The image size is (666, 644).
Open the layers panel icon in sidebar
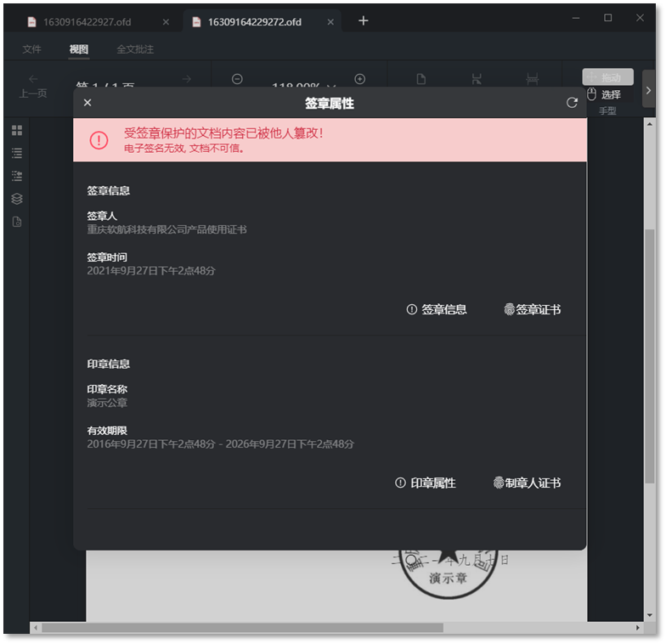(x=17, y=199)
